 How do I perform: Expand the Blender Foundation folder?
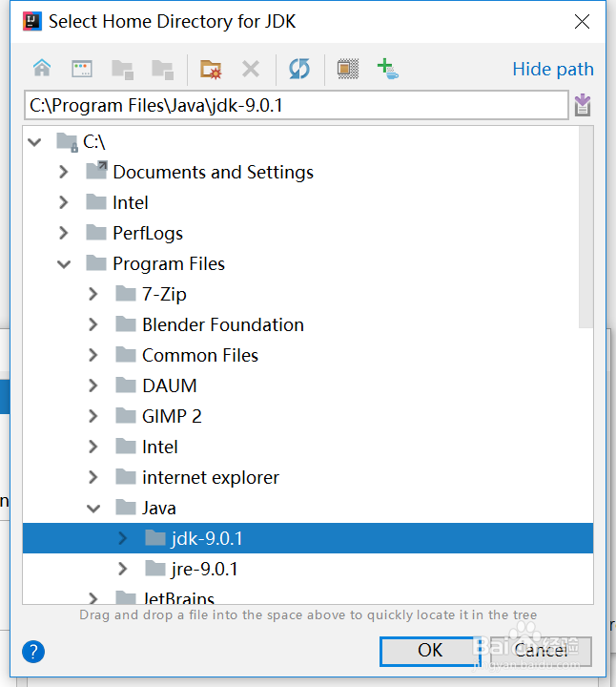point(92,324)
